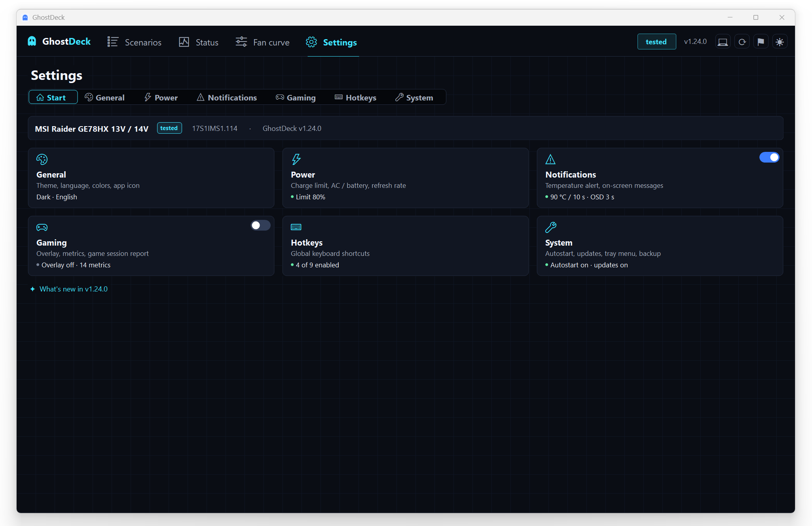
Task: Click the home icon in the Start tab
Action: (x=40, y=98)
